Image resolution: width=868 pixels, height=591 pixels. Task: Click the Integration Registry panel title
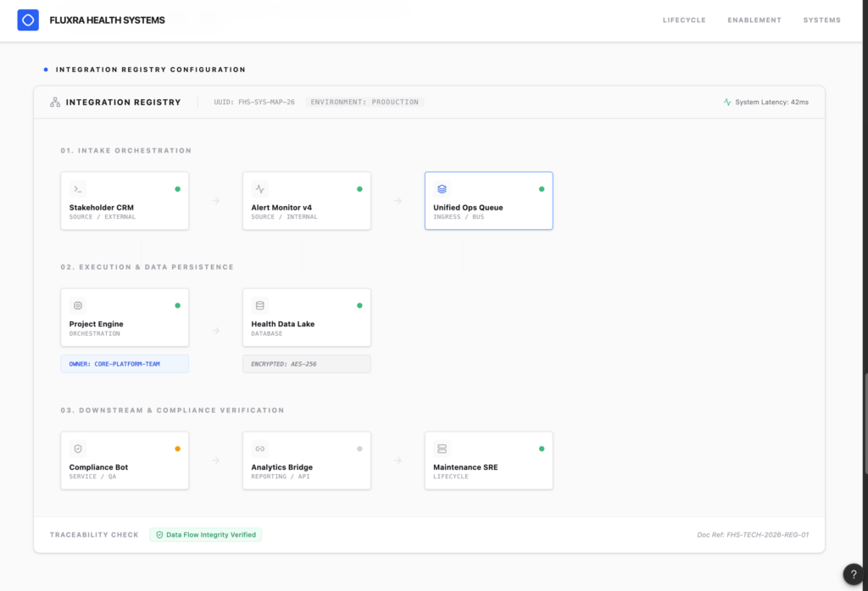tap(124, 102)
